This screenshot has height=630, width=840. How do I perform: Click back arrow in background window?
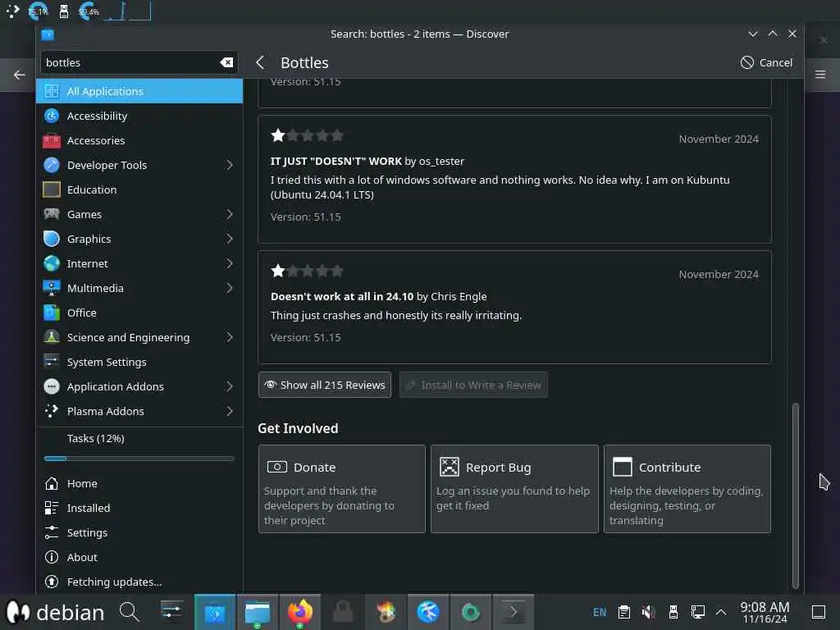point(20,75)
